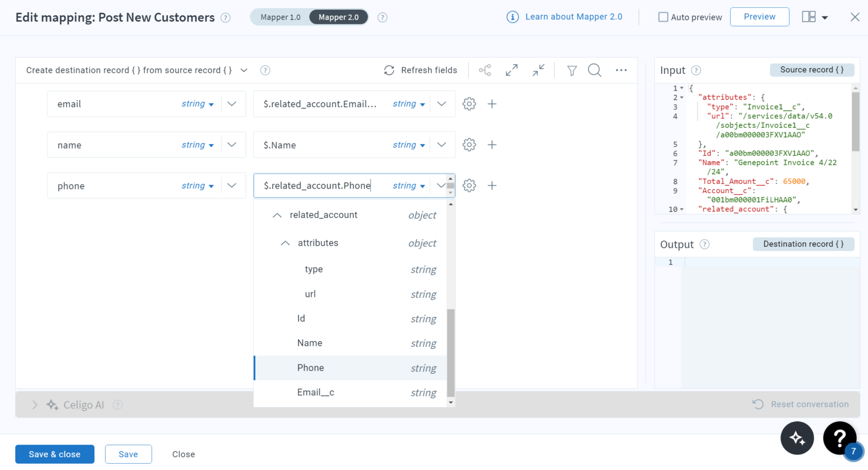Viewport: 868px width, 470px height.
Task: Open the filter mappings icon
Action: [x=571, y=70]
